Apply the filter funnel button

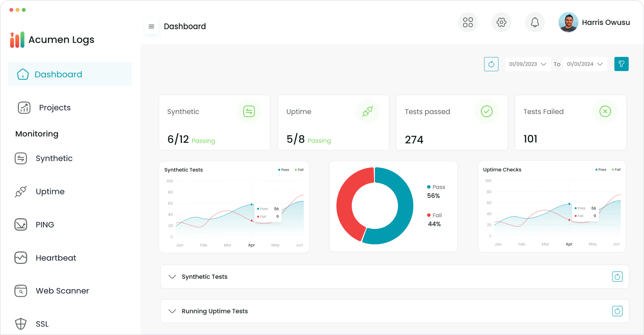click(x=621, y=64)
